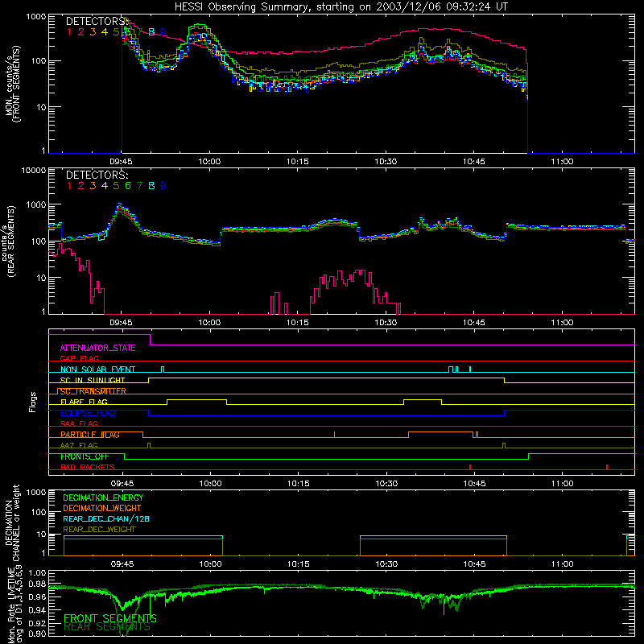The width and height of the screenshot is (644, 644).
Task: Click 1.00 y-axis tick of livetime plot
Action: [x=37, y=572]
